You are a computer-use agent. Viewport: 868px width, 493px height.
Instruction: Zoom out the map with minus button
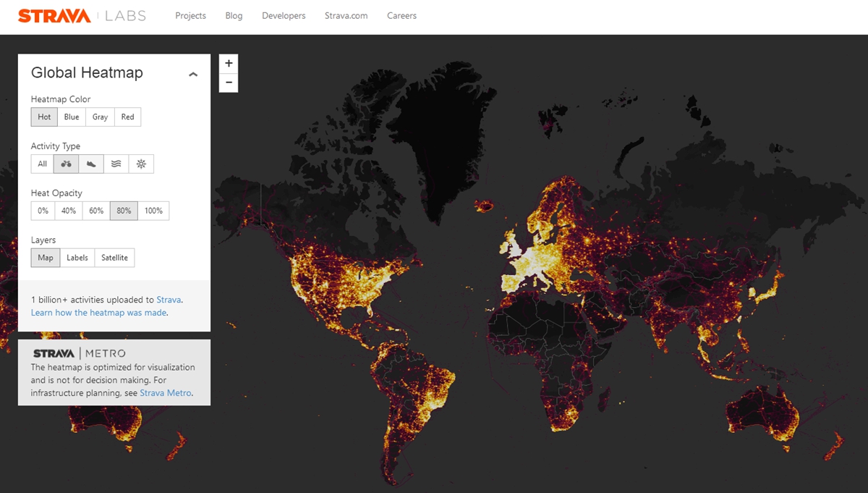[229, 83]
